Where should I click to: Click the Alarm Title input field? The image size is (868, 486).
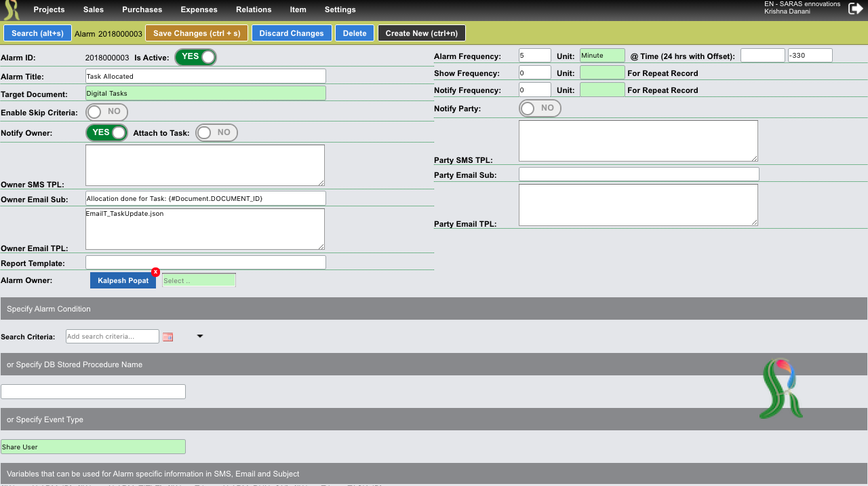click(205, 76)
